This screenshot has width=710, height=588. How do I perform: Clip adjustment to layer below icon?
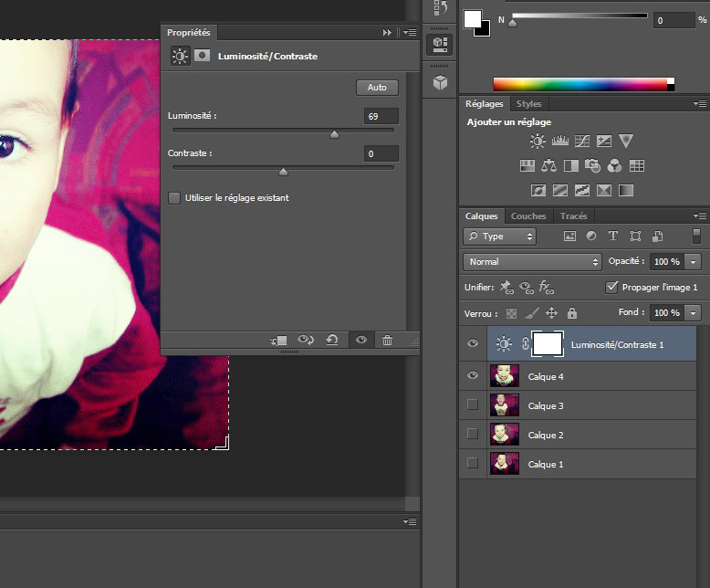point(279,341)
